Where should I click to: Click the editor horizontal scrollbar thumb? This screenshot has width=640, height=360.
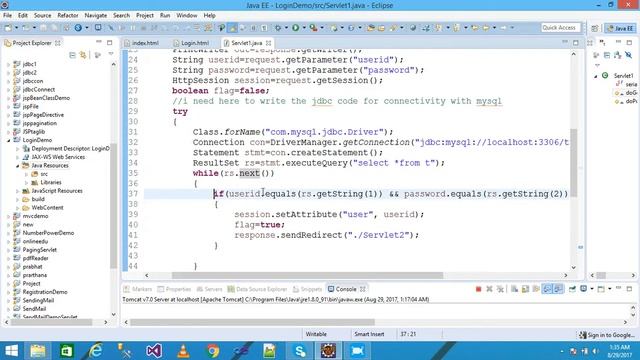click(x=307, y=276)
